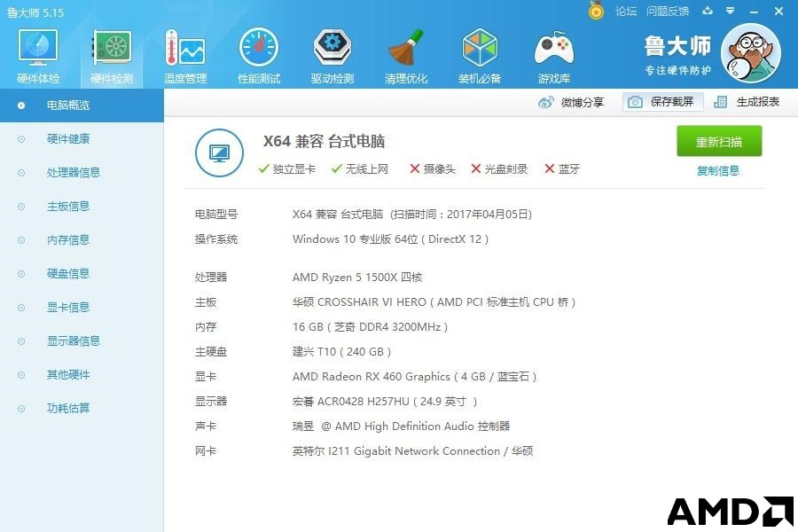Share via 微博分享
The image size is (798, 532).
pyautogui.click(x=570, y=102)
